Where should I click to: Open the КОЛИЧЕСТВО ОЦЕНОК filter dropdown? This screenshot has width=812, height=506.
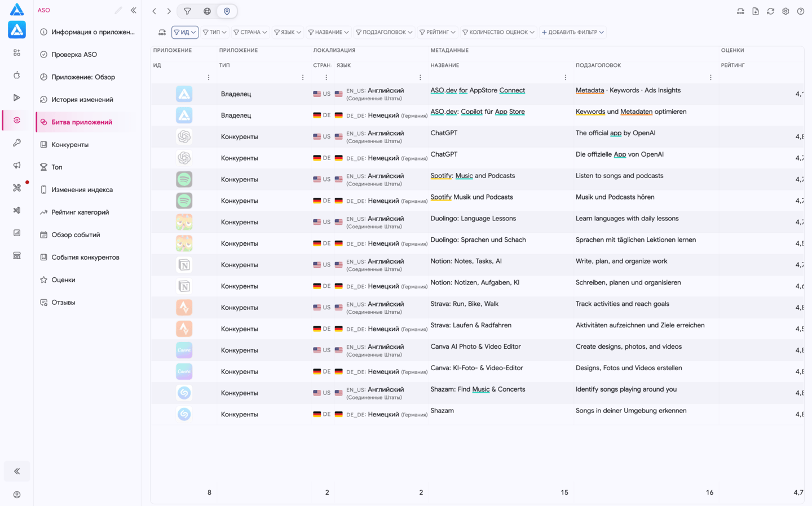[x=498, y=32]
